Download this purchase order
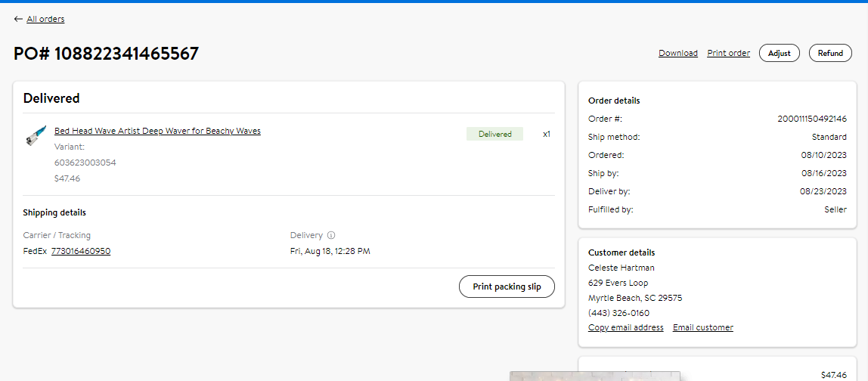The width and height of the screenshot is (868, 381). [x=678, y=53]
